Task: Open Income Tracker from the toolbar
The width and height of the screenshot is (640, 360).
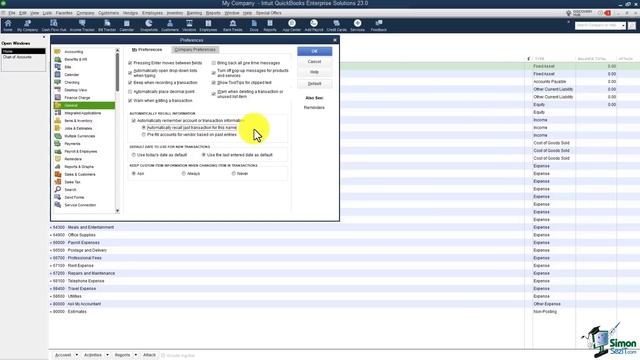Action: [x=82, y=25]
